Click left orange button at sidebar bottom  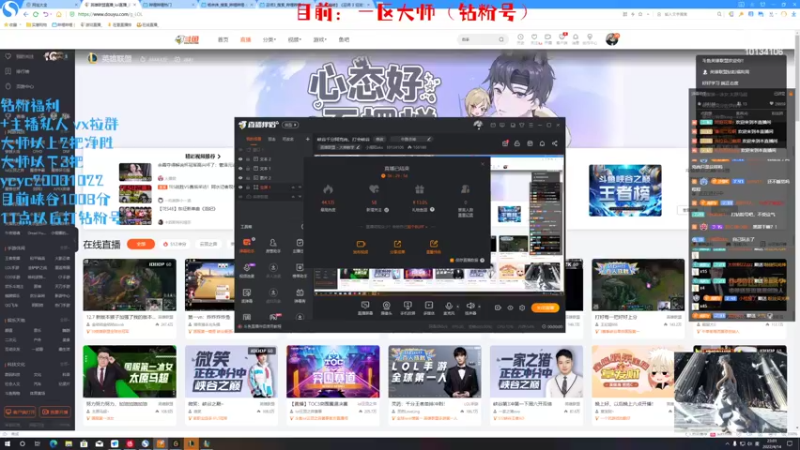[20, 412]
